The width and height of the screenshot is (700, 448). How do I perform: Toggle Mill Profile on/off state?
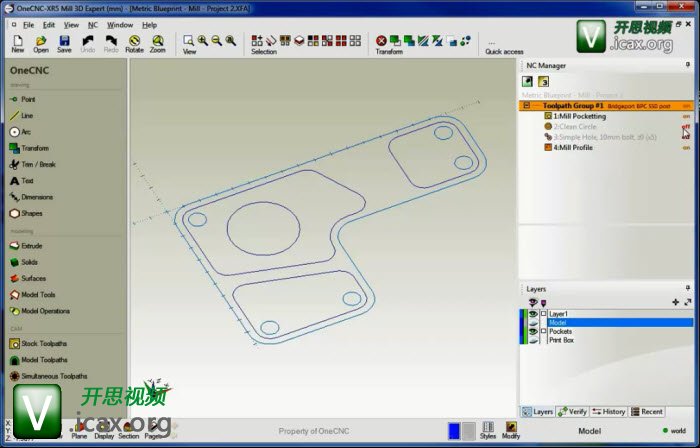(x=686, y=148)
